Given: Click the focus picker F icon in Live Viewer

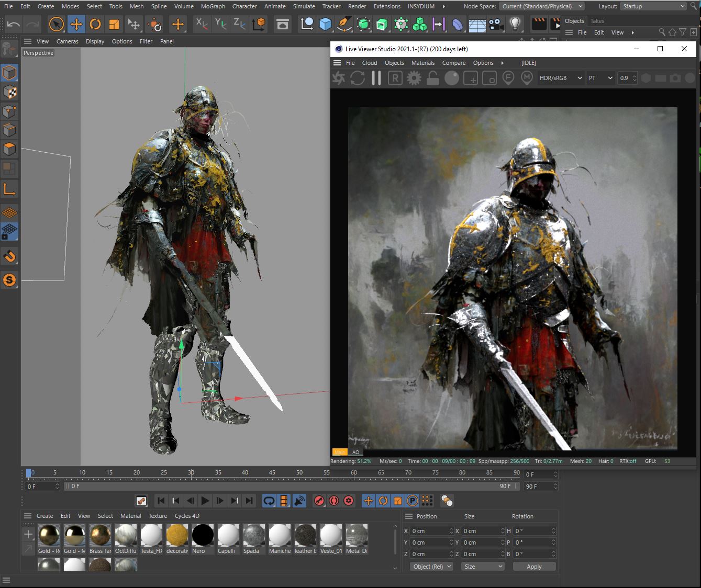Looking at the screenshot, I should coord(508,78).
